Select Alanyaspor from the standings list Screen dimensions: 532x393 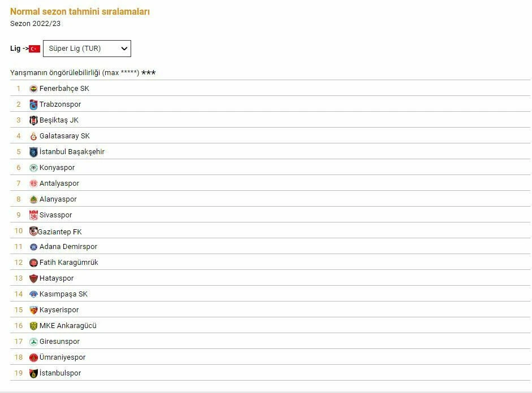(x=57, y=199)
